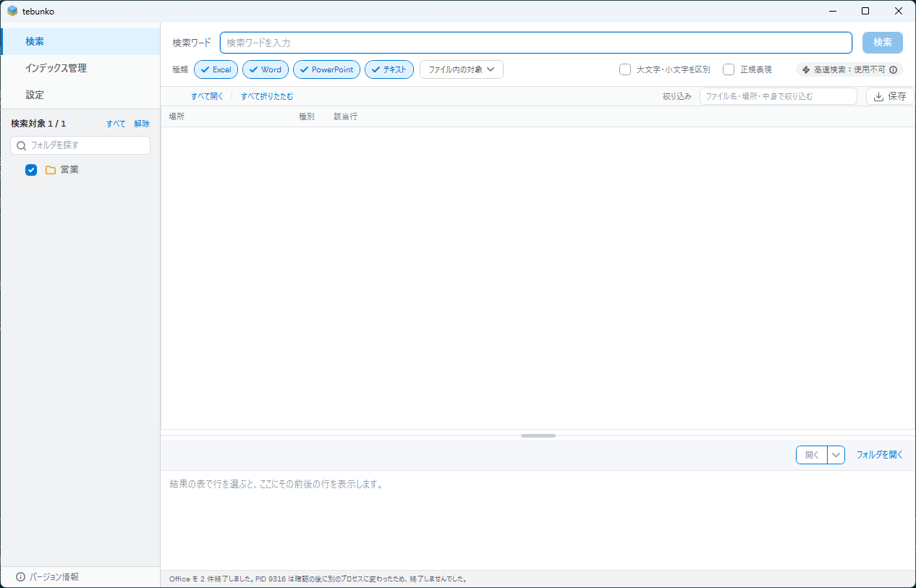Image resolution: width=916 pixels, height=588 pixels.
Task: Minimize the tebunko window
Action: [x=832, y=11]
